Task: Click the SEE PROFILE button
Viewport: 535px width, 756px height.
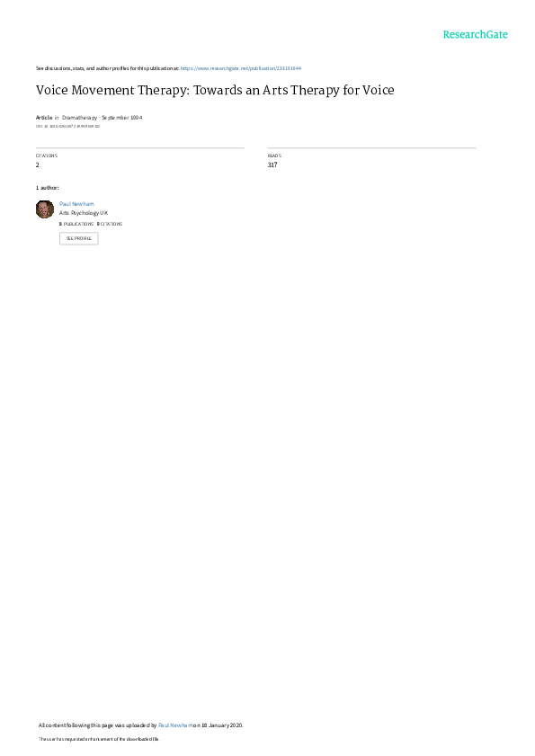Action: tap(78, 238)
